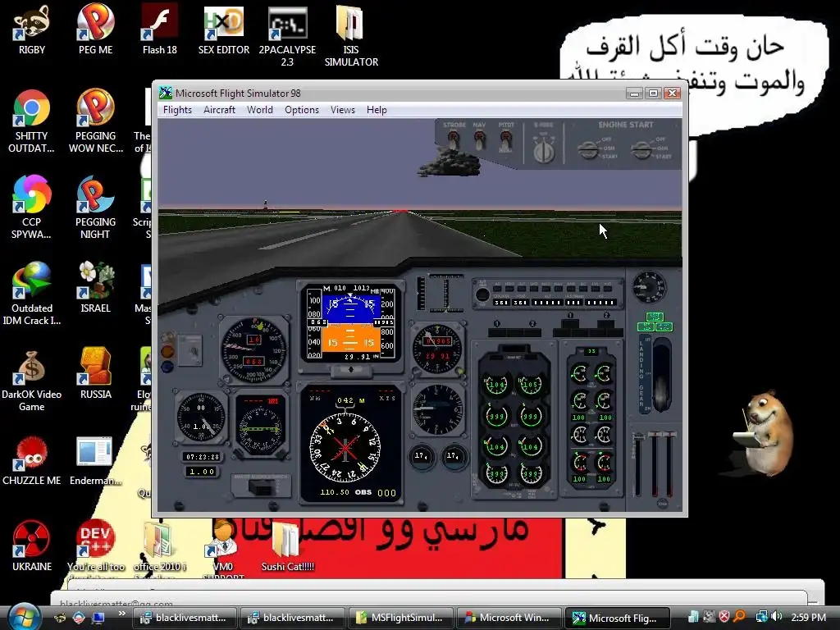
Task: Click the green landing gear indicator lights
Action: point(655,322)
